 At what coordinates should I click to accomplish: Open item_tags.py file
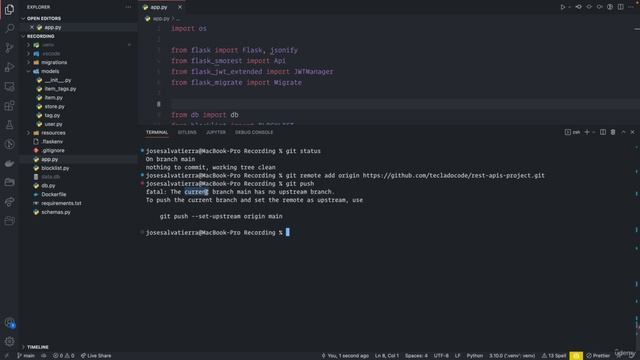coord(60,89)
